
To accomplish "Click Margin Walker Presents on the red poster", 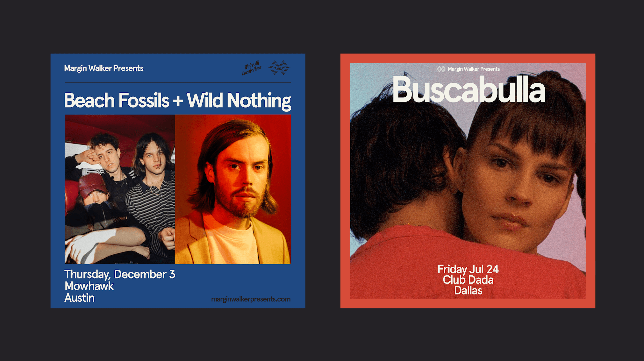I will [474, 69].
